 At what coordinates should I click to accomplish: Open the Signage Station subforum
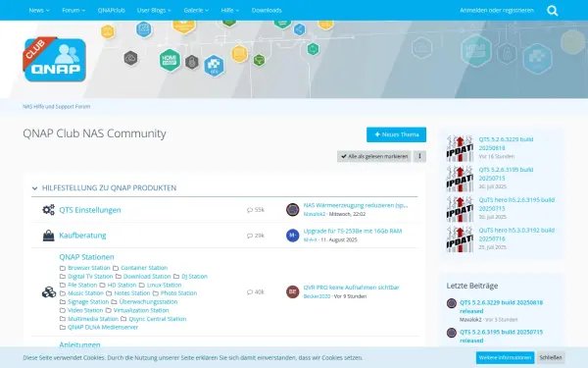88,302
